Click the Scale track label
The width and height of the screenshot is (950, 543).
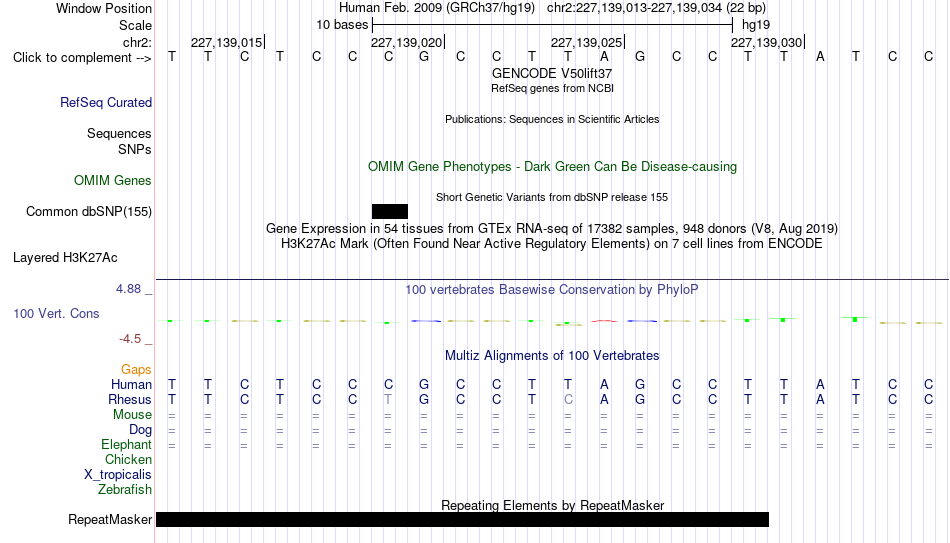click(135, 25)
